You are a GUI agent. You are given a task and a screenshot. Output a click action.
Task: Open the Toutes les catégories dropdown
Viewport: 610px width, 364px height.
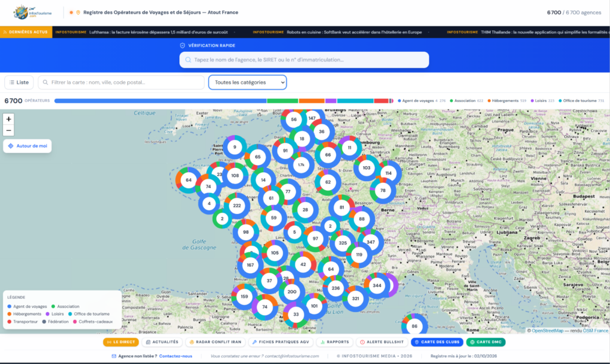247,82
